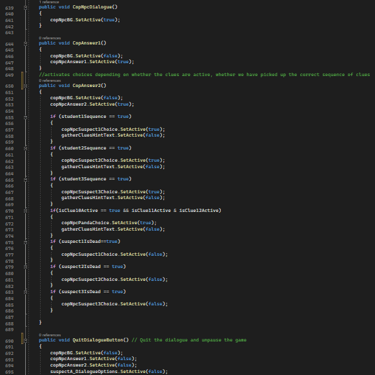Click copNpcSuspect1Choice.SetActive(true) on line 657
This screenshot has width=375, height=375.
pyautogui.click(x=113, y=129)
